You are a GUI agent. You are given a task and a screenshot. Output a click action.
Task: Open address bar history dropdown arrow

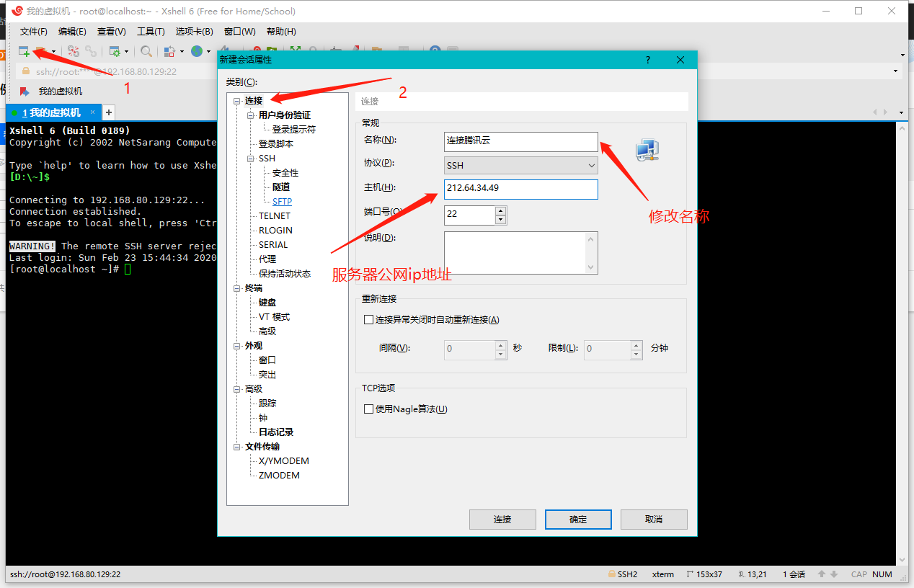coord(896,71)
